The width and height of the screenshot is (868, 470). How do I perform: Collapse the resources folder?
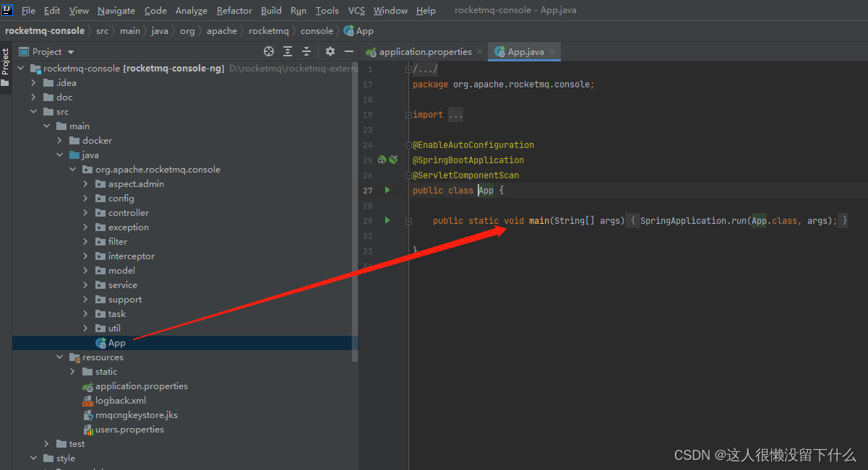click(x=60, y=357)
